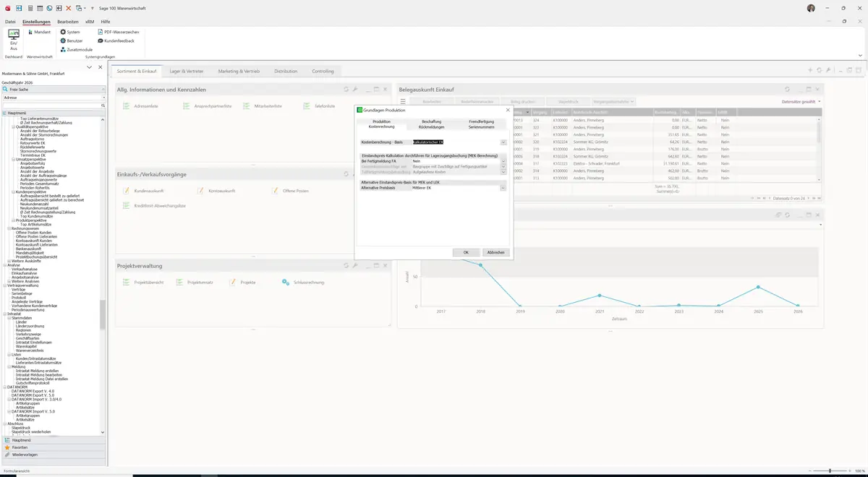Switch to the Controlling dashboard tab
This screenshot has width=868, height=477.
coord(323,72)
